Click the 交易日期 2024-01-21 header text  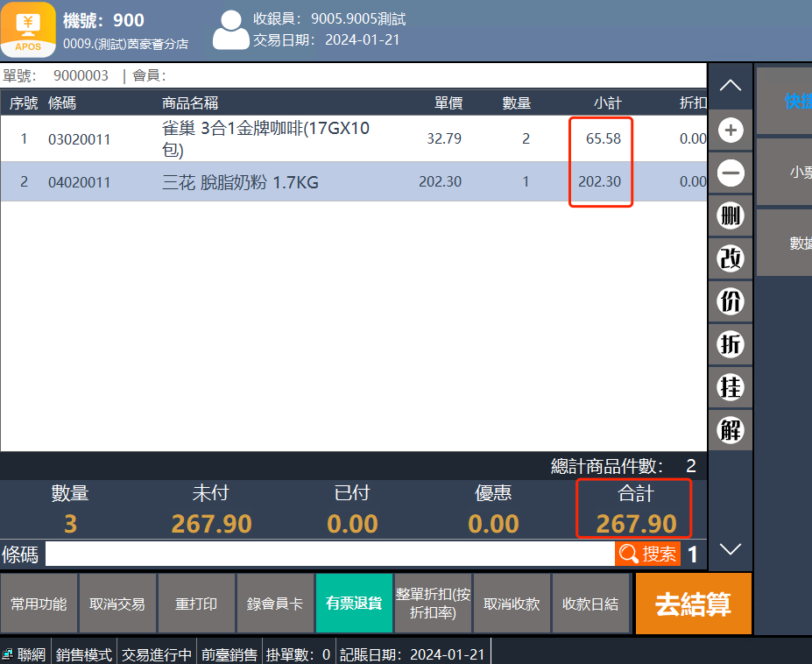(x=326, y=40)
